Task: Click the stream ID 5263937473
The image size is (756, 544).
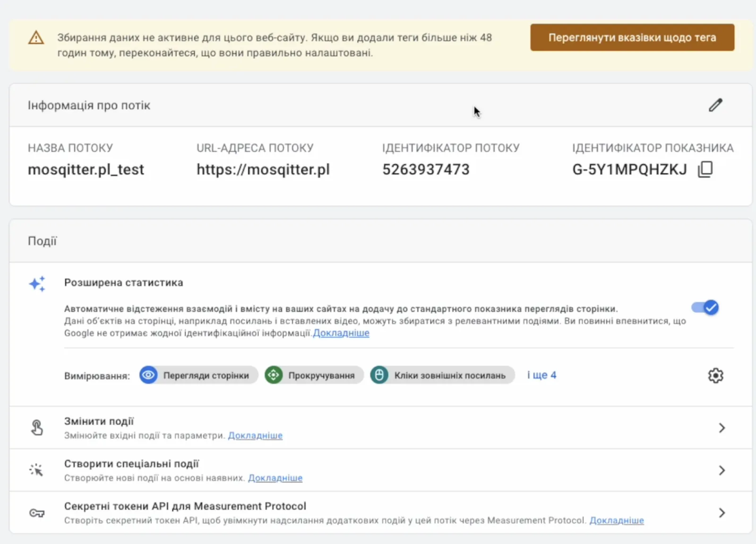Action: tap(426, 170)
